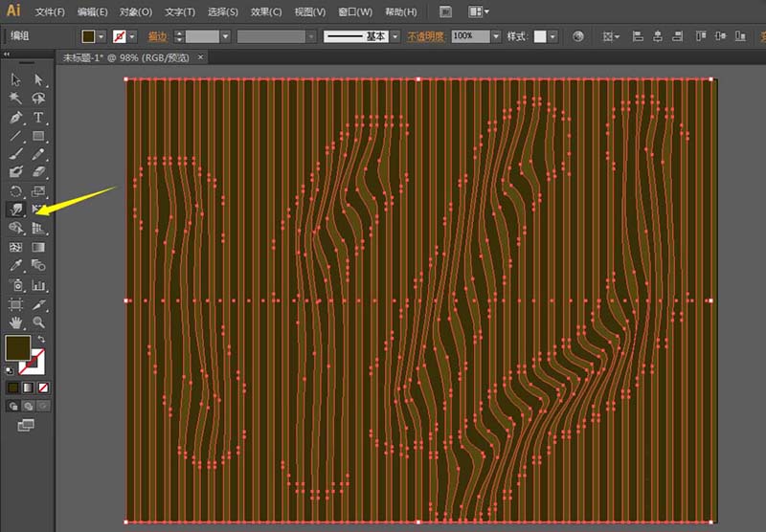Open the 样式 graphic style dropdown
The height and width of the screenshot is (532, 766).
coord(552,36)
